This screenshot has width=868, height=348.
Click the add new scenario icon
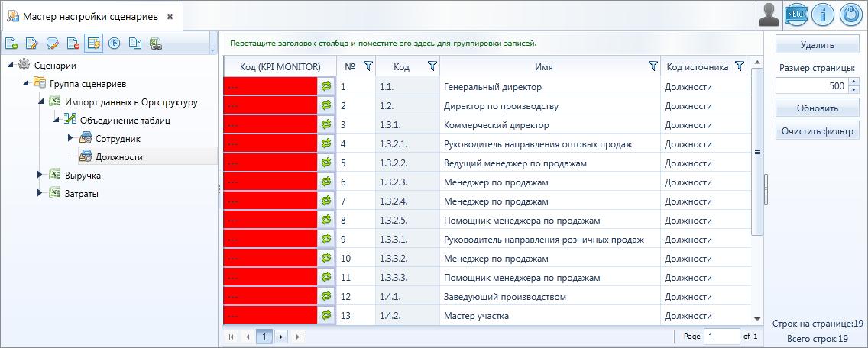pyautogui.click(x=12, y=43)
